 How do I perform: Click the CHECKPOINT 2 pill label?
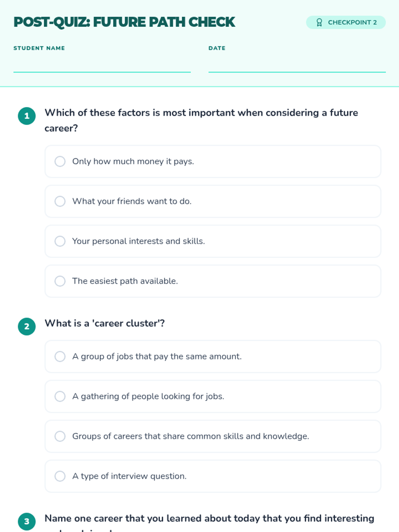click(346, 22)
